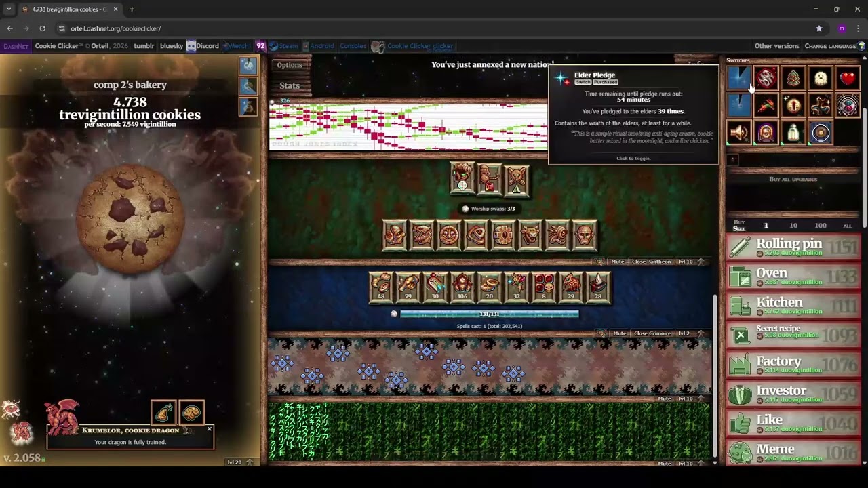
Task: Buy a Meme building
Action: click(793, 452)
